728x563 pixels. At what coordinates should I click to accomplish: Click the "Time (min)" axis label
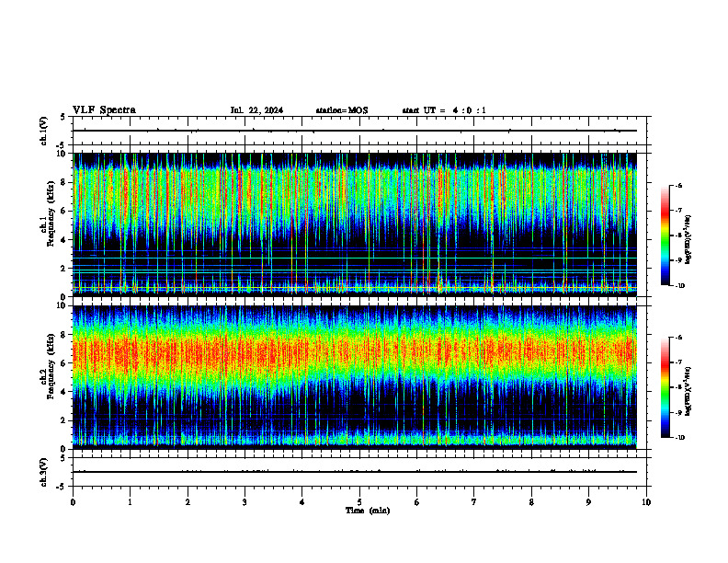click(368, 511)
